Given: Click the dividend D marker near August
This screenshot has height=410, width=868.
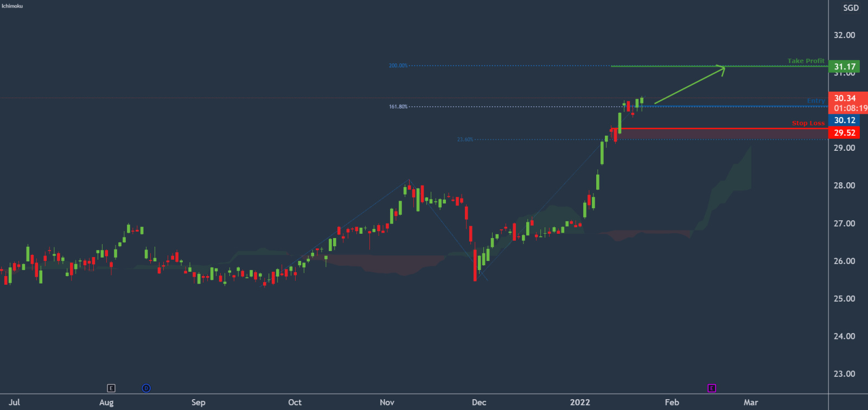Looking at the screenshot, I should click(146, 388).
